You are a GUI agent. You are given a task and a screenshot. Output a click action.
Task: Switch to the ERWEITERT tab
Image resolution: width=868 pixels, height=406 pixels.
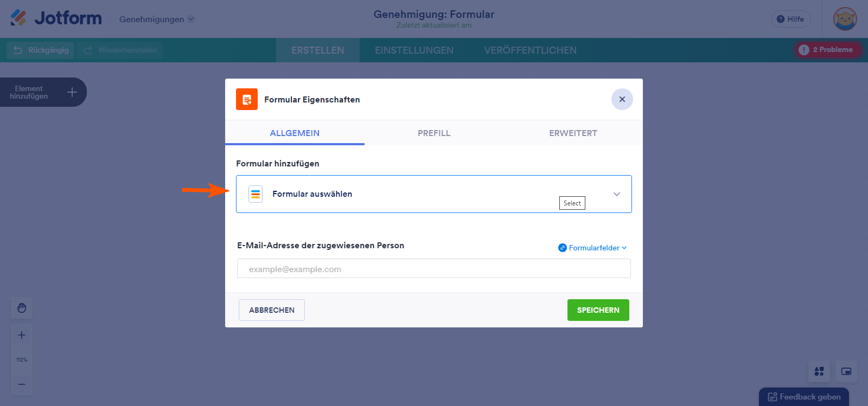point(573,133)
